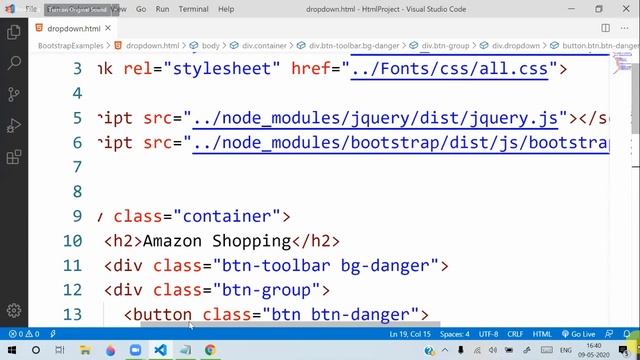
Task: Open notifications bell in the status bar
Action: 627,334
